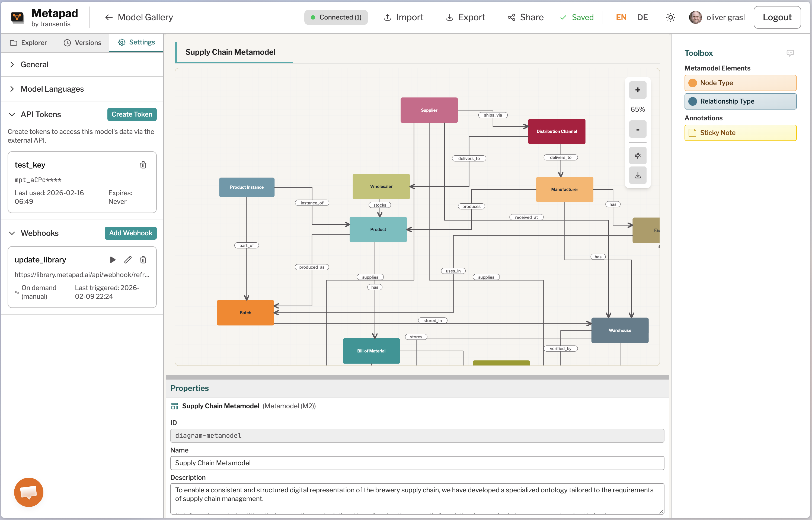
Task: Click the Name input field
Action: point(417,463)
